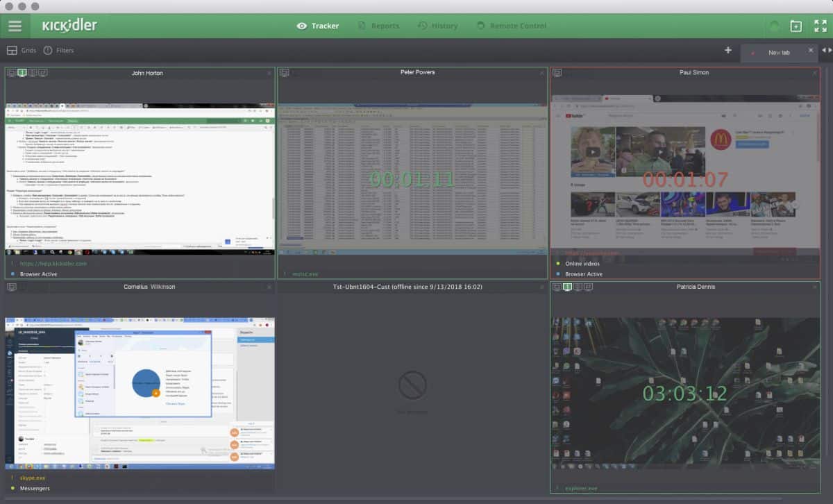This screenshot has height=504, width=833.
Task: Open the Filters panel
Action: click(58, 50)
